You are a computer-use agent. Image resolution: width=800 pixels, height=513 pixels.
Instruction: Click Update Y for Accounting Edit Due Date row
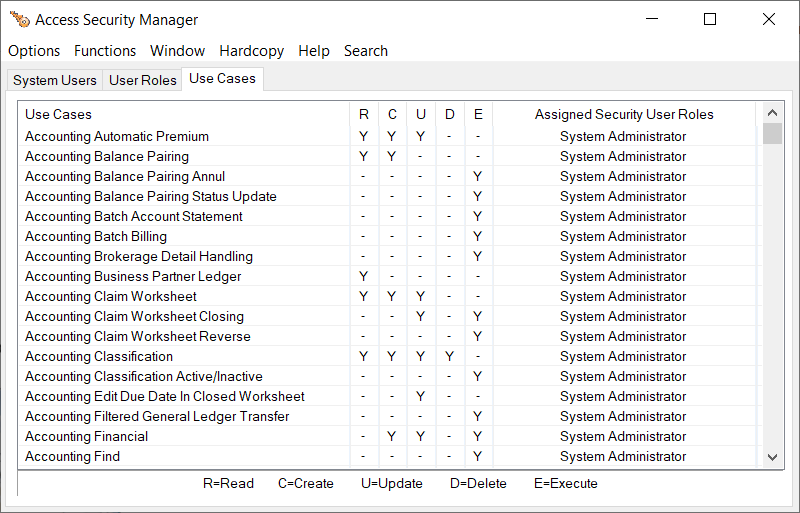tap(420, 396)
